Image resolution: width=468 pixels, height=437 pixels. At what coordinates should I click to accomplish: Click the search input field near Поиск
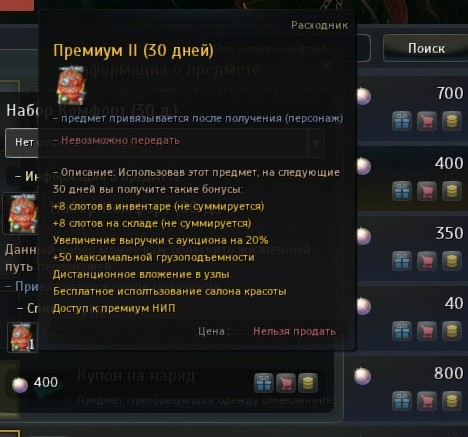363,48
